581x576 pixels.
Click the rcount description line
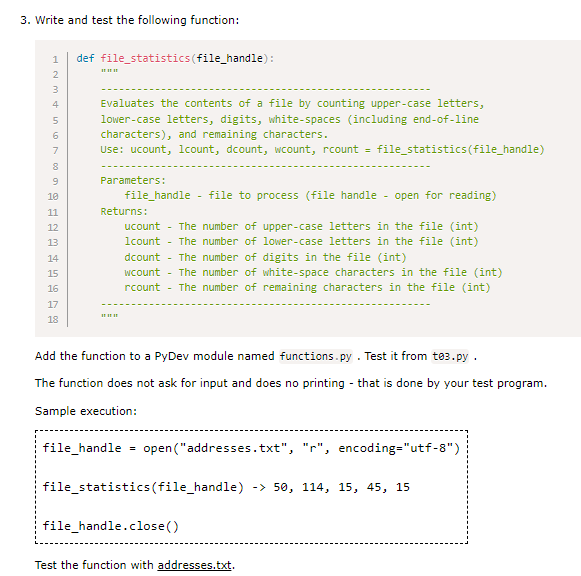click(307, 287)
